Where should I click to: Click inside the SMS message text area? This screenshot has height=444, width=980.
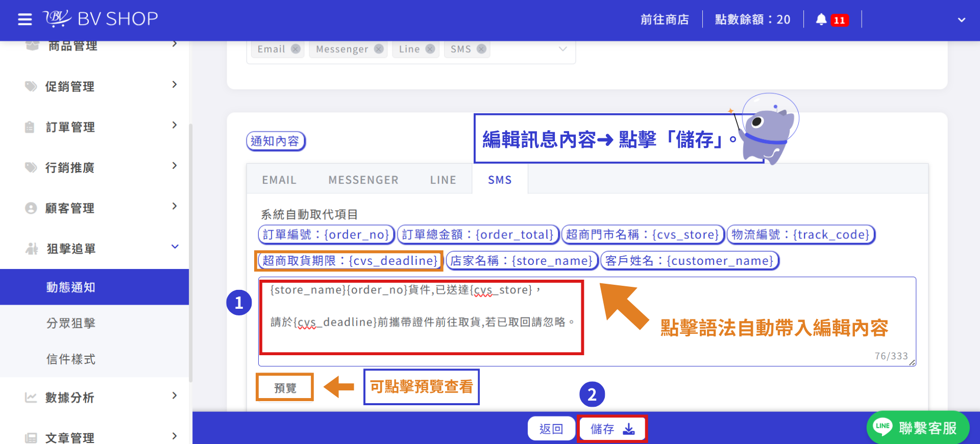587,322
